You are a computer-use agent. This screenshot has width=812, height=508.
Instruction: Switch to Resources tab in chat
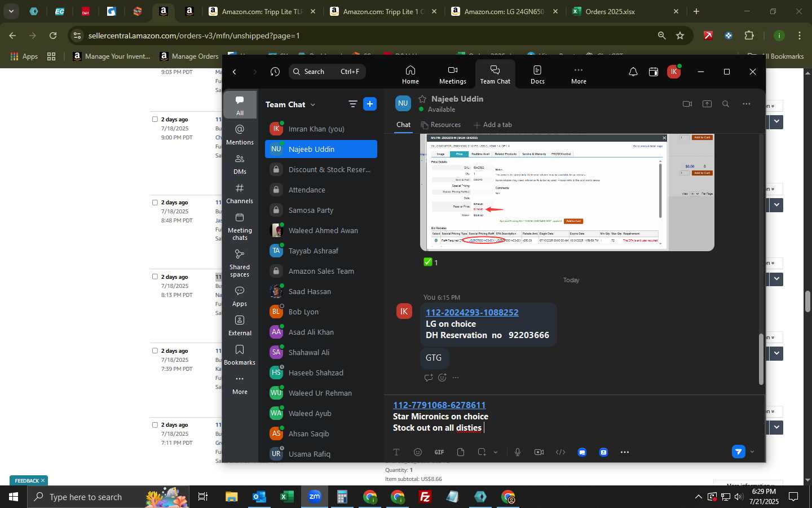click(441, 125)
